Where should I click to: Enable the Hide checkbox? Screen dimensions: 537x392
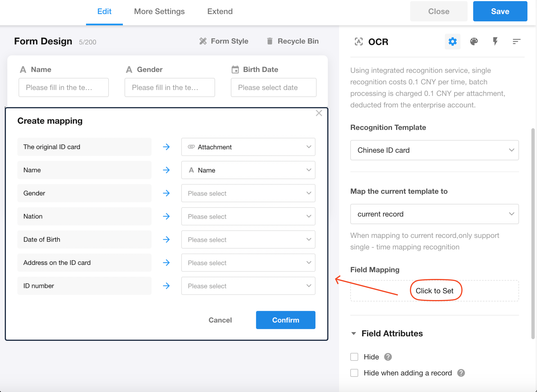354,357
